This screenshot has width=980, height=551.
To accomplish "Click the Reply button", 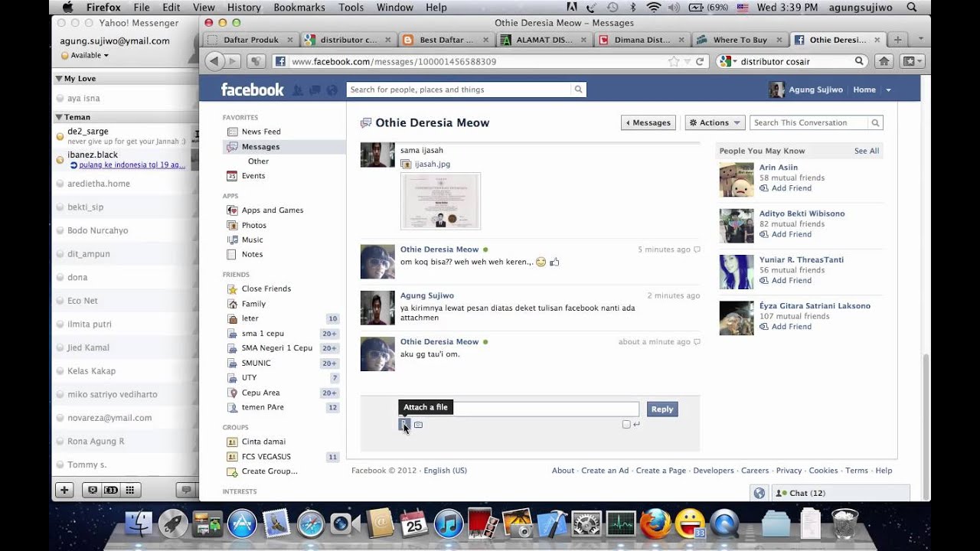I will 662,409.
